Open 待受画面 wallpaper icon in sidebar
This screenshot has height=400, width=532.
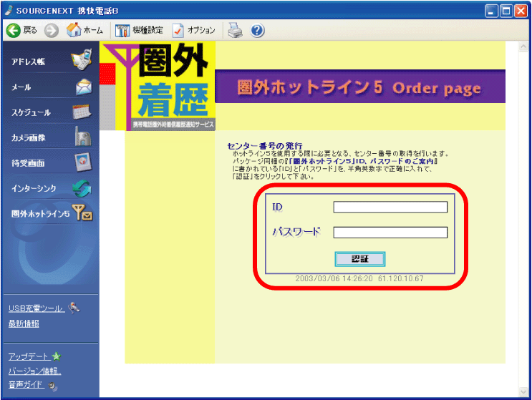click(83, 162)
